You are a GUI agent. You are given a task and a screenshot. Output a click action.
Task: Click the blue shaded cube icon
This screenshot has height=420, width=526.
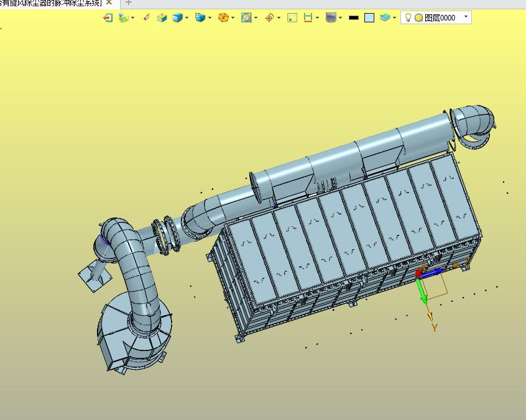pyautogui.click(x=177, y=18)
